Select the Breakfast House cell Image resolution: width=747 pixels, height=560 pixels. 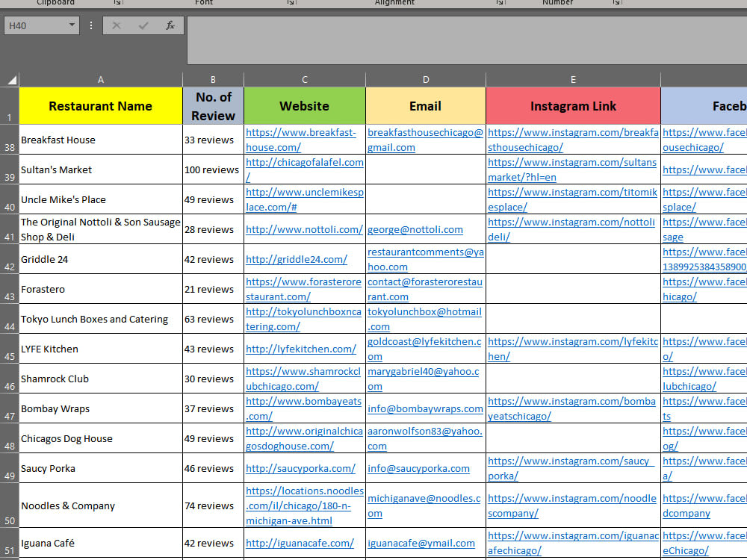coord(101,140)
